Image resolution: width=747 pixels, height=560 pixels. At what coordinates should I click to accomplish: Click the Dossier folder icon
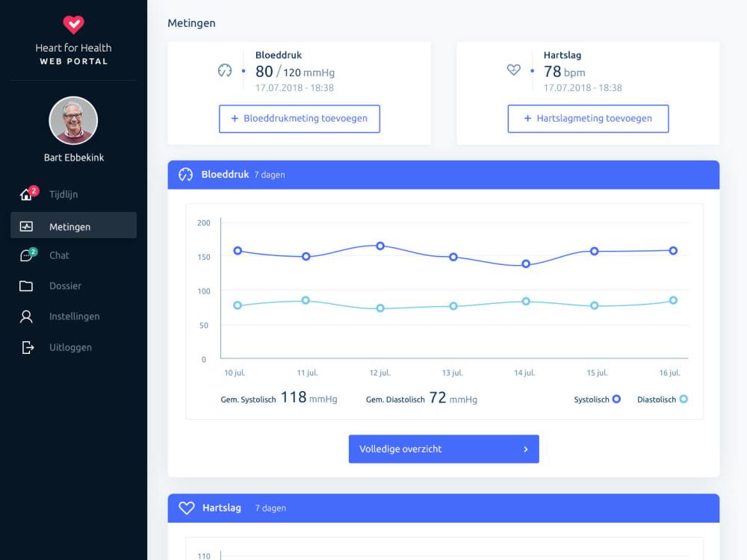click(x=26, y=286)
